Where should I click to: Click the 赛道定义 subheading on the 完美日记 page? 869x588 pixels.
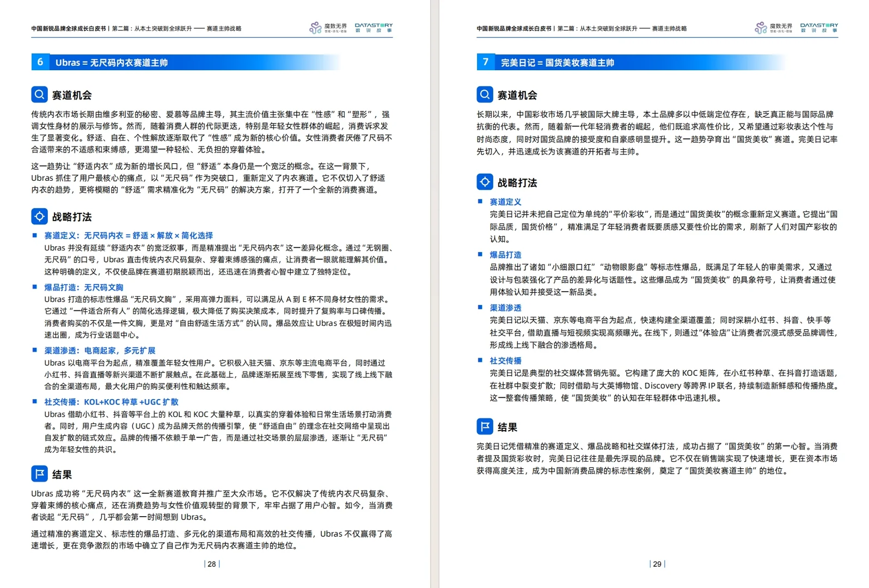505,201
